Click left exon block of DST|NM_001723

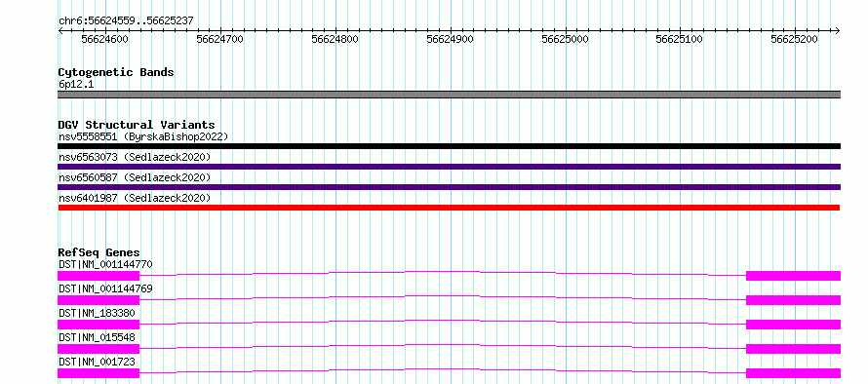(99, 373)
